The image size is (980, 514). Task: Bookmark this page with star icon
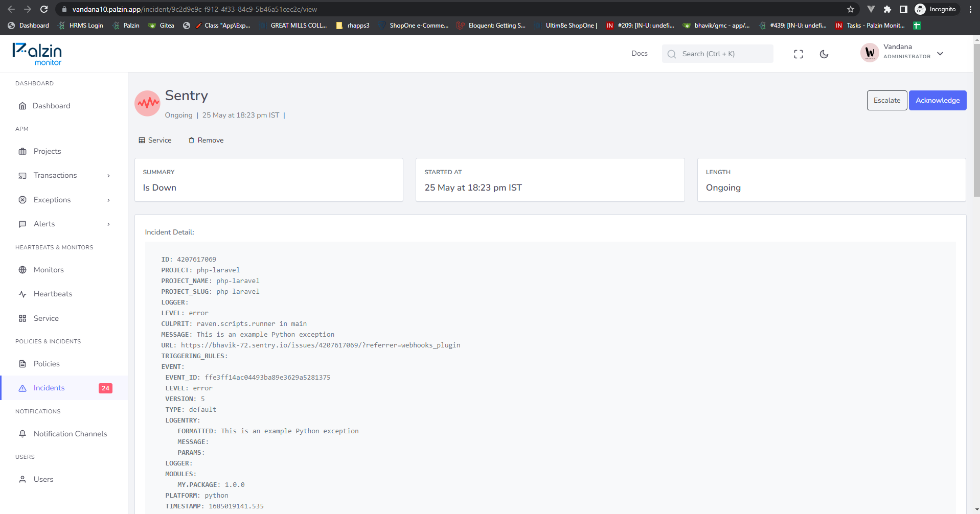[x=851, y=9]
